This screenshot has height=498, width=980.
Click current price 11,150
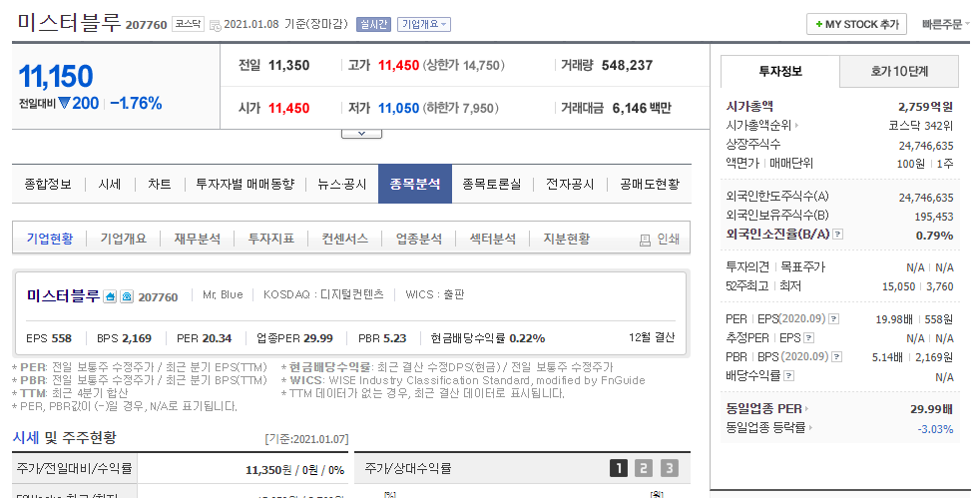coord(56,77)
